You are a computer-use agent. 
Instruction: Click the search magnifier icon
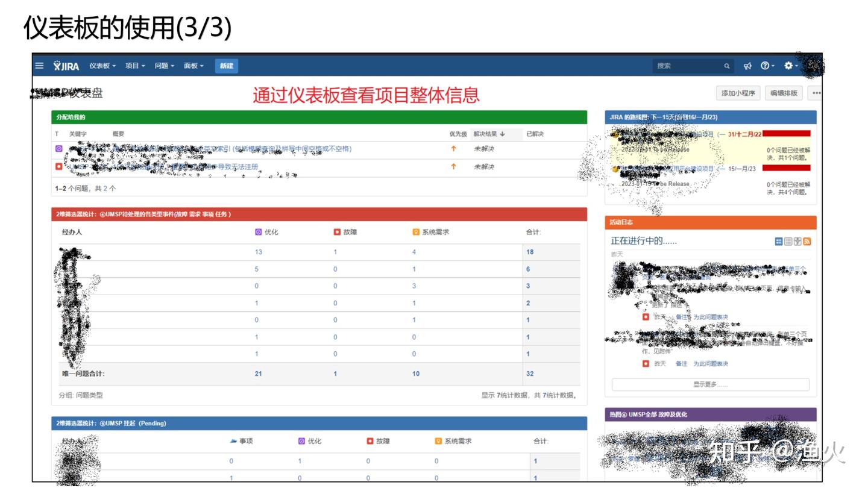pyautogui.click(x=727, y=66)
